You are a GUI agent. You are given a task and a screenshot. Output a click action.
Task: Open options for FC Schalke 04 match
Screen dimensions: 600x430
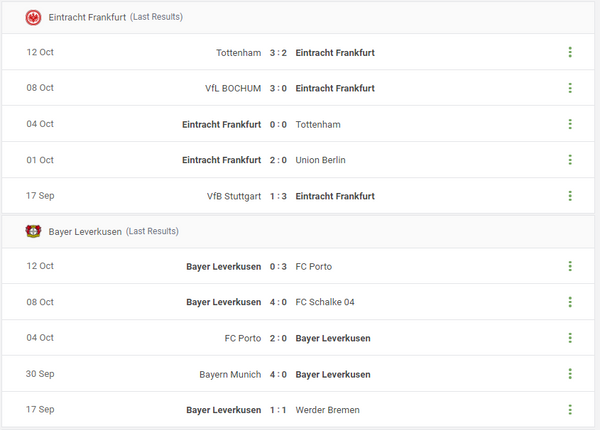(570, 302)
